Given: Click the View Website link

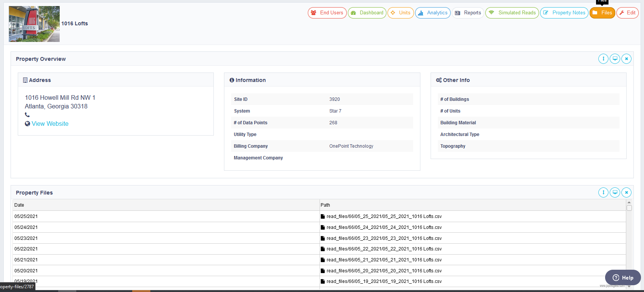Looking at the screenshot, I should point(50,124).
